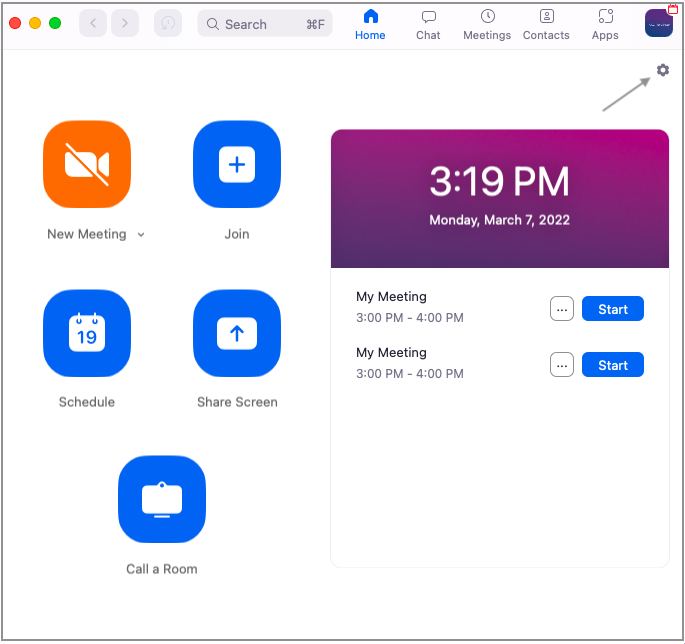Click the history clock icon in toolbar
Screen dimensions: 685x644
[x=168, y=23]
